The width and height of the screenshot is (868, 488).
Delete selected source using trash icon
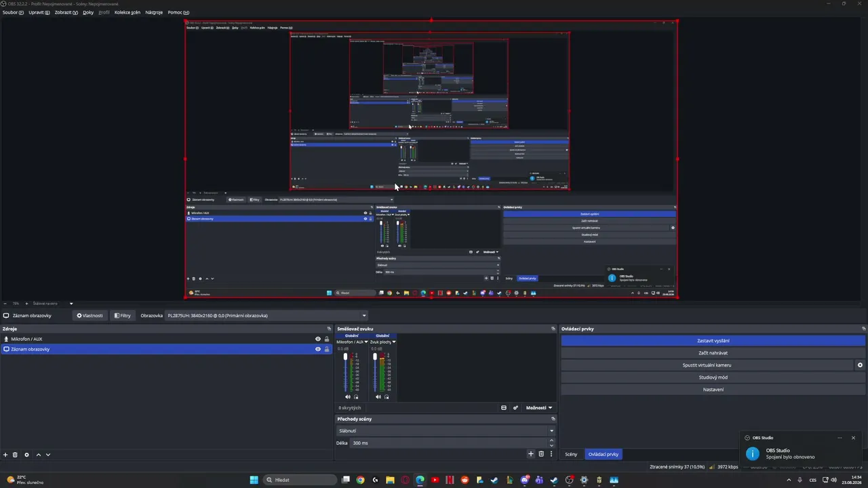point(15,455)
